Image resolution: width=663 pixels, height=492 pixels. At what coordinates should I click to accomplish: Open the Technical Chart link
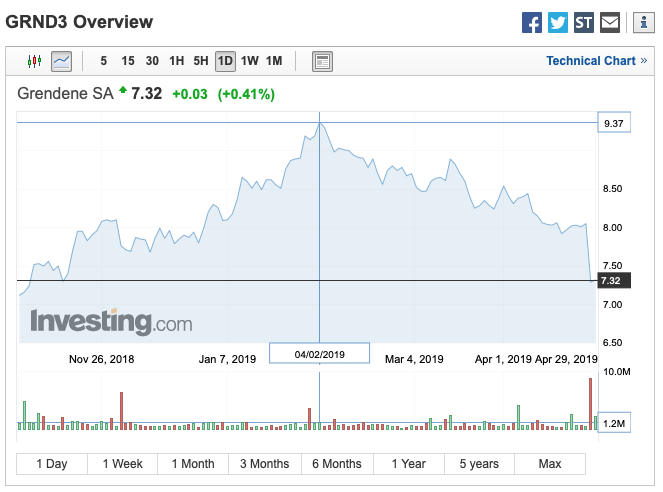pyautogui.click(x=591, y=61)
